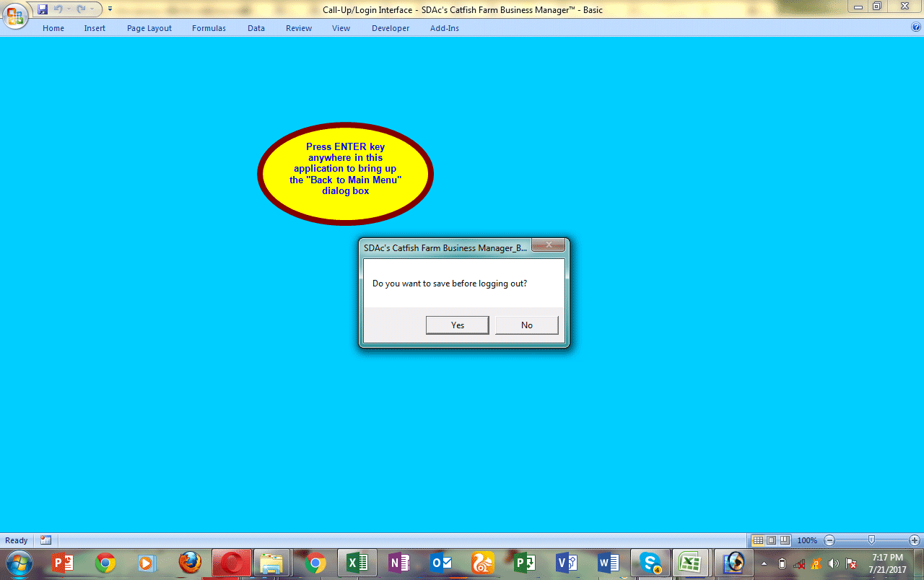Switch to the Review tab
The width and height of the screenshot is (924, 580).
coord(299,28)
